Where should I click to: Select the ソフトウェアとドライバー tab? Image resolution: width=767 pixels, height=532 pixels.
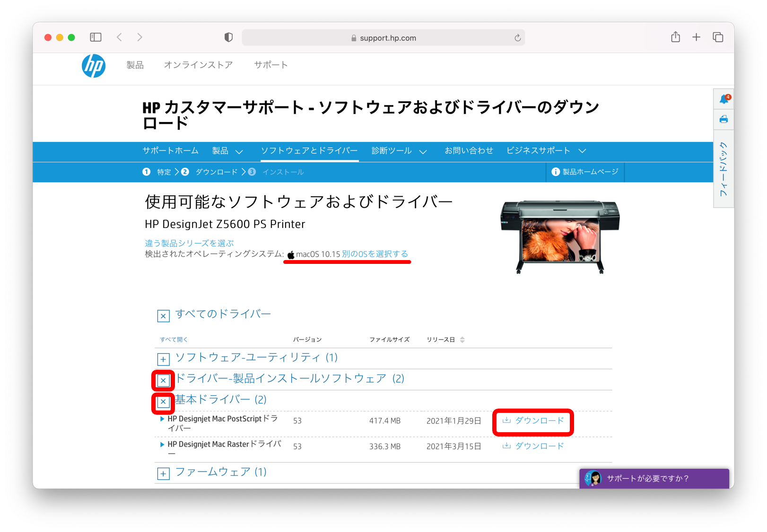[309, 151]
